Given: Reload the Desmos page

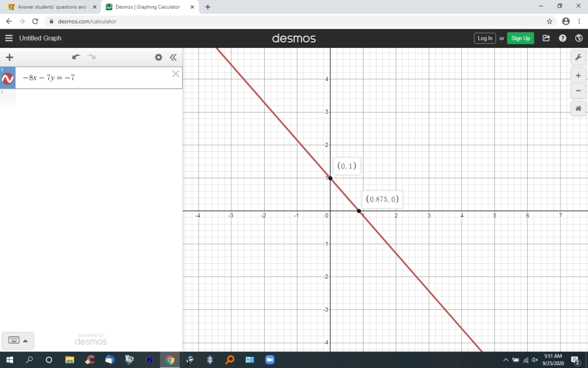Looking at the screenshot, I should pos(35,21).
